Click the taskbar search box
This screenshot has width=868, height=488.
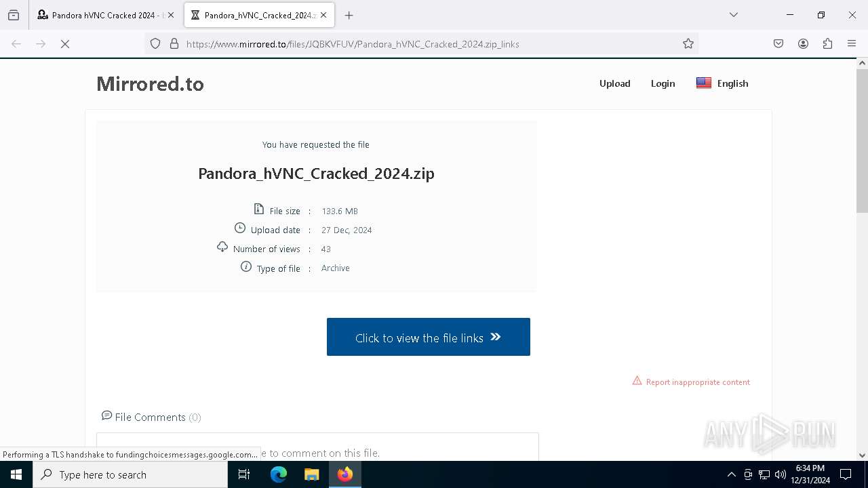[x=130, y=474]
